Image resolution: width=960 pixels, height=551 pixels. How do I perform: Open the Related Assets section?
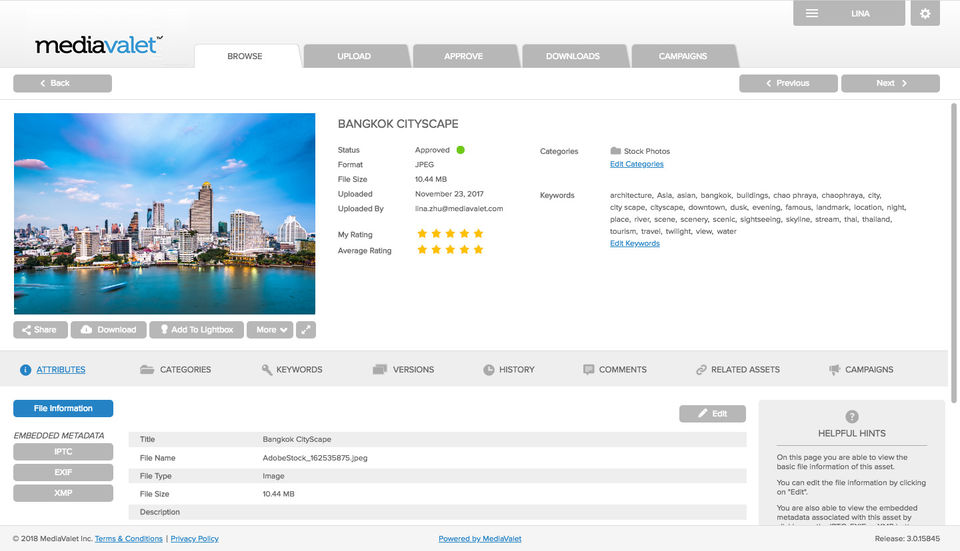[x=738, y=370]
